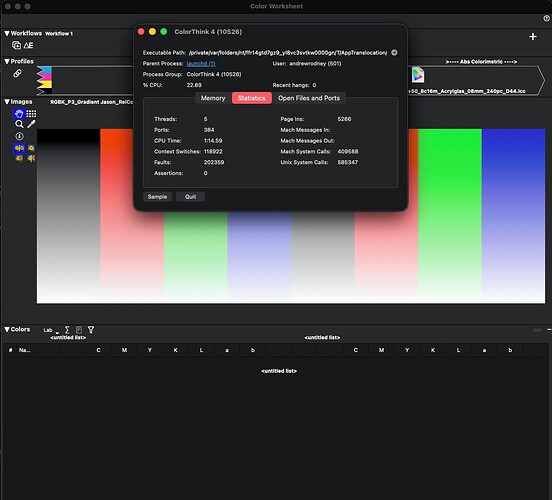Click the Sample button
This screenshot has height=500, width=552.
click(x=157, y=197)
